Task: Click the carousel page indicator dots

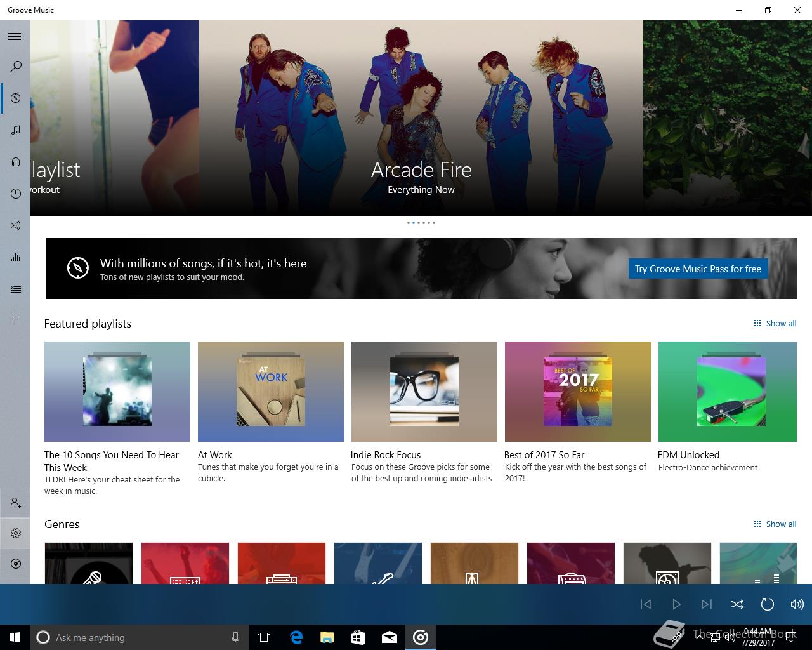Action: pos(421,223)
